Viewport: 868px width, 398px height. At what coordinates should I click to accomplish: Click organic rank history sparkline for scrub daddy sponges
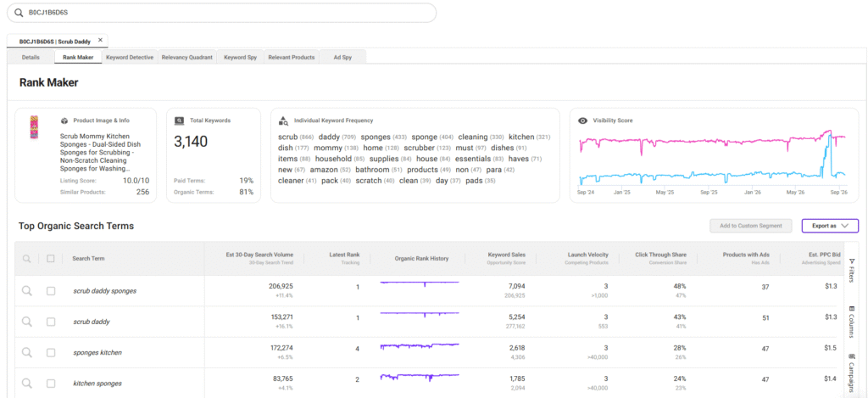(x=420, y=283)
